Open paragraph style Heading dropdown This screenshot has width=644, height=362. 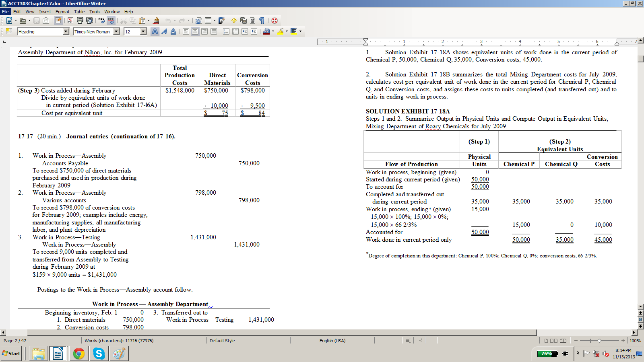66,31
